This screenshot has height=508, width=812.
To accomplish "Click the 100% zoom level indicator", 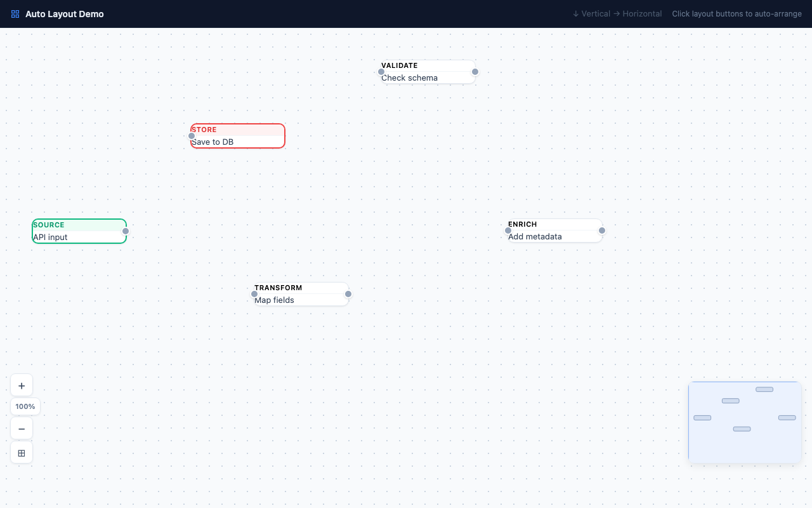I will click(25, 406).
